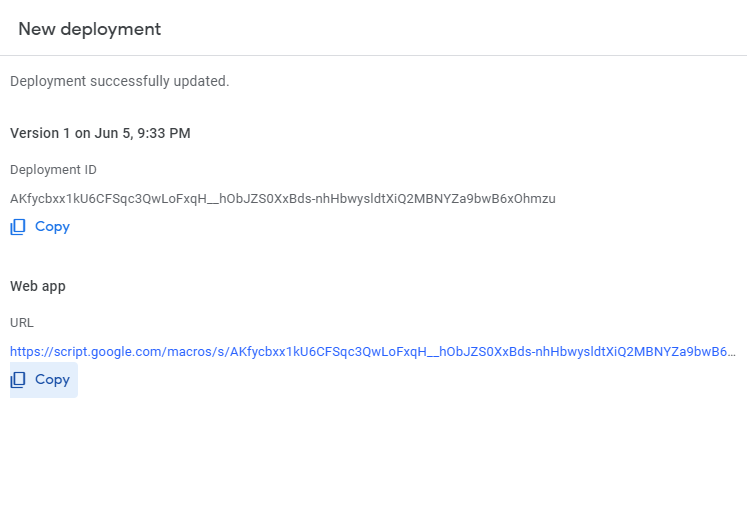The image size is (747, 508).
Task: Click the copy icon under Deployment ID
Action: [18, 227]
